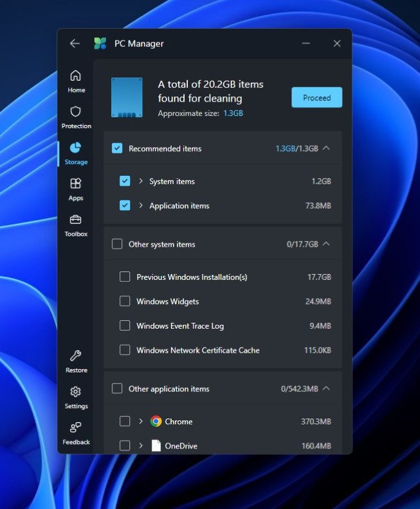
Task: Select the Storage pie chart icon
Action: [75, 147]
